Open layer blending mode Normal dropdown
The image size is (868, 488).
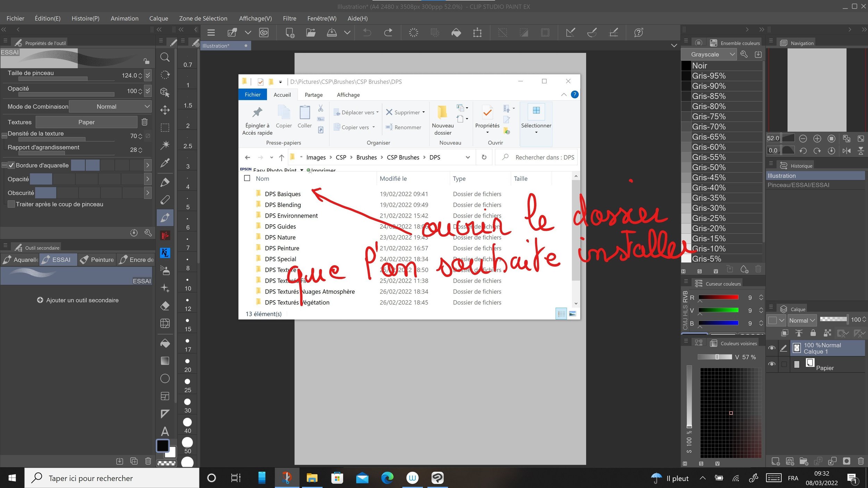click(801, 320)
